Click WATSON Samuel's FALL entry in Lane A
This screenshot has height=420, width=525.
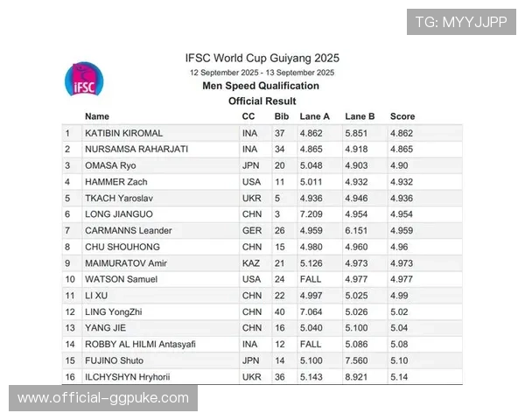click(x=311, y=279)
